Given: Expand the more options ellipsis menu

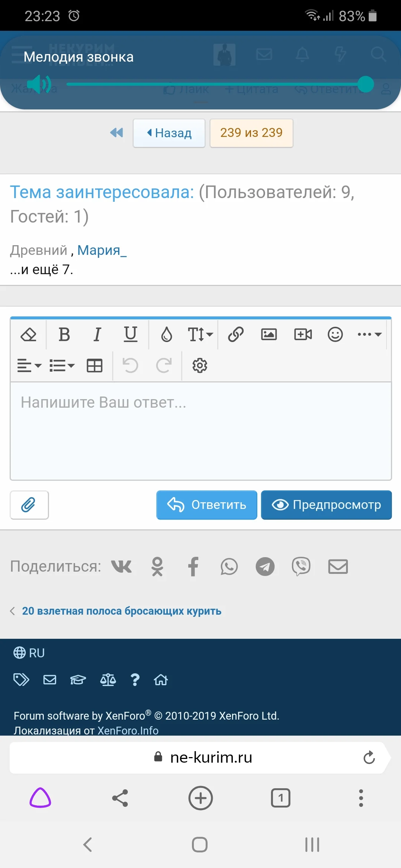Looking at the screenshot, I should click(369, 335).
